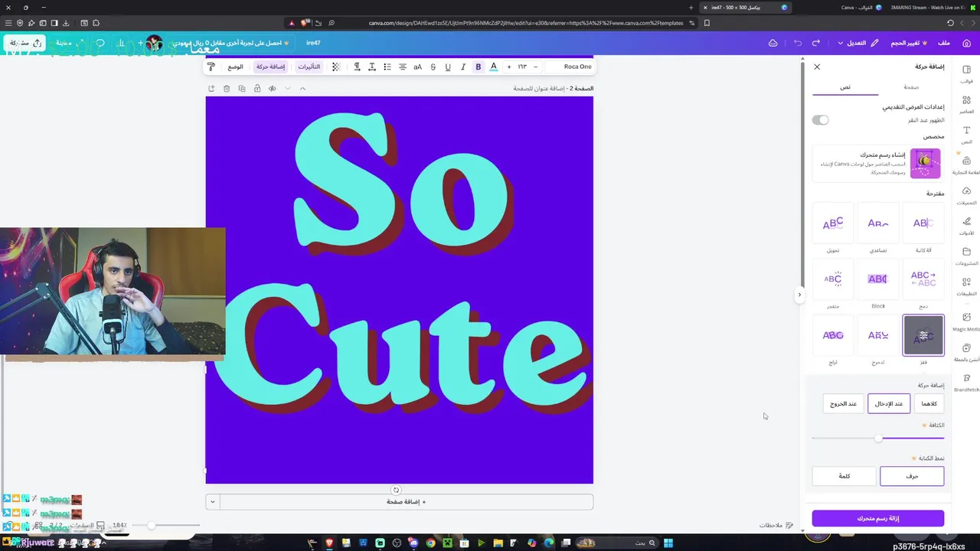Open Notes (ملاحظات) at the bottom bar

tap(776, 526)
